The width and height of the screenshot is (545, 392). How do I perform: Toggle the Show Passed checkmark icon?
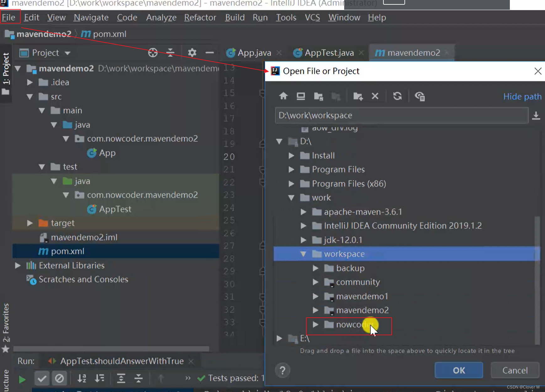click(x=42, y=379)
